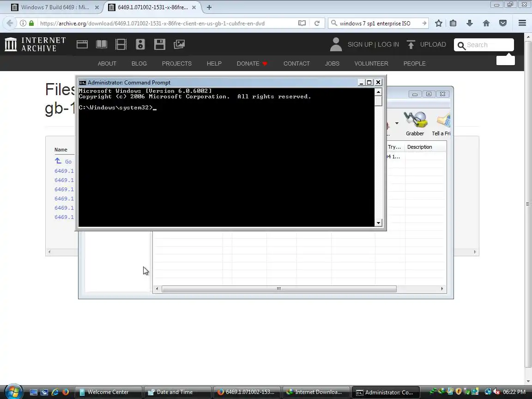
Task: Click download manager horizontal scrollbar thumb
Action: coord(279,289)
